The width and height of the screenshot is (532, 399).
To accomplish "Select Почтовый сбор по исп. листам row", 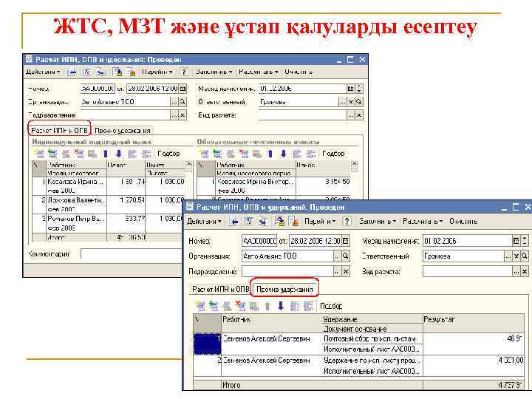I will (x=359, y=344).
